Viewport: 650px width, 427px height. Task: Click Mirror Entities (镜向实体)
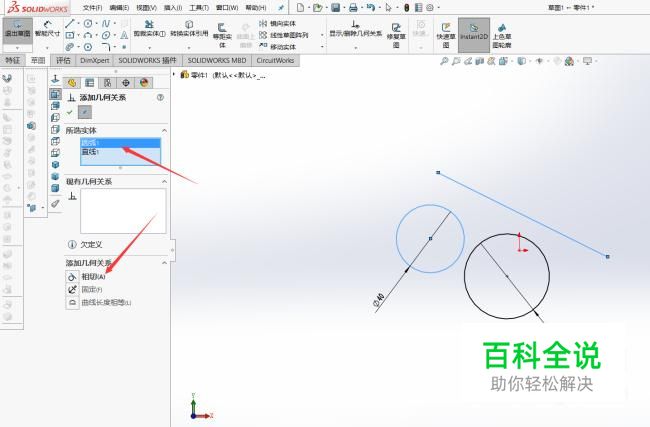277,24
